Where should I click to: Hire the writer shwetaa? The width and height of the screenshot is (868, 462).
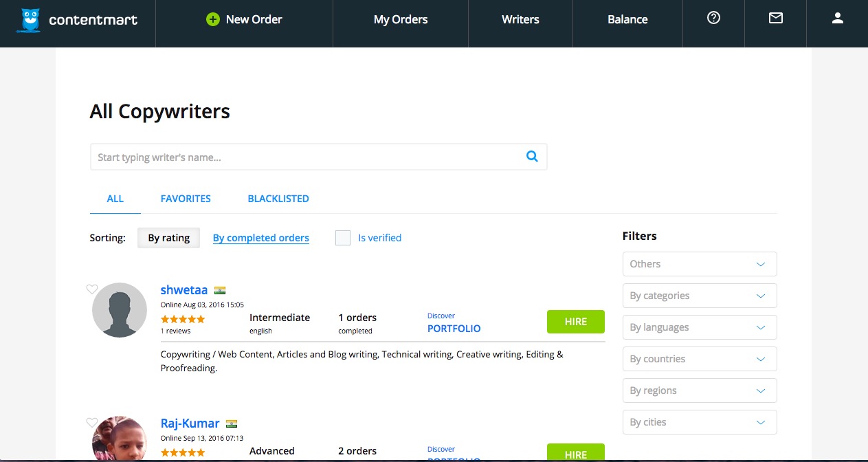(x=576, y=322)
